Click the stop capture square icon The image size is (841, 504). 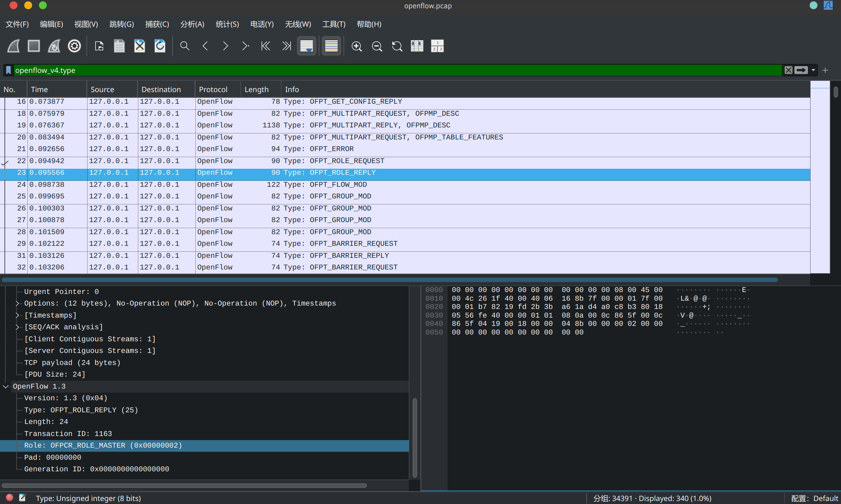click(34, 46)
